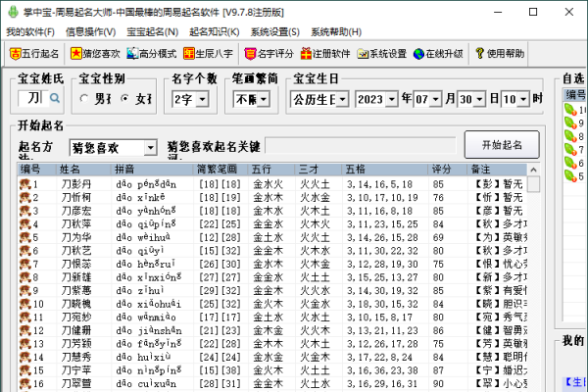Click score 90 in row 16 刀翠萱
Viewport: 588px width, 392px height.
tap(438, 384)
